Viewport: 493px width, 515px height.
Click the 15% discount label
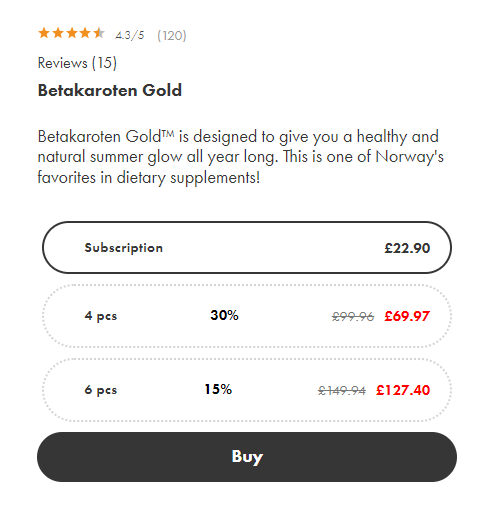[x=218, y=389]
